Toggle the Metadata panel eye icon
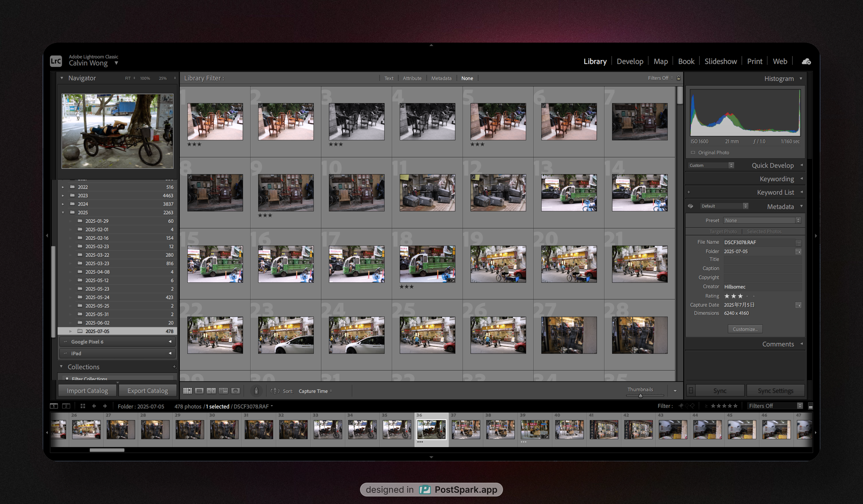 tap(690, 206)
